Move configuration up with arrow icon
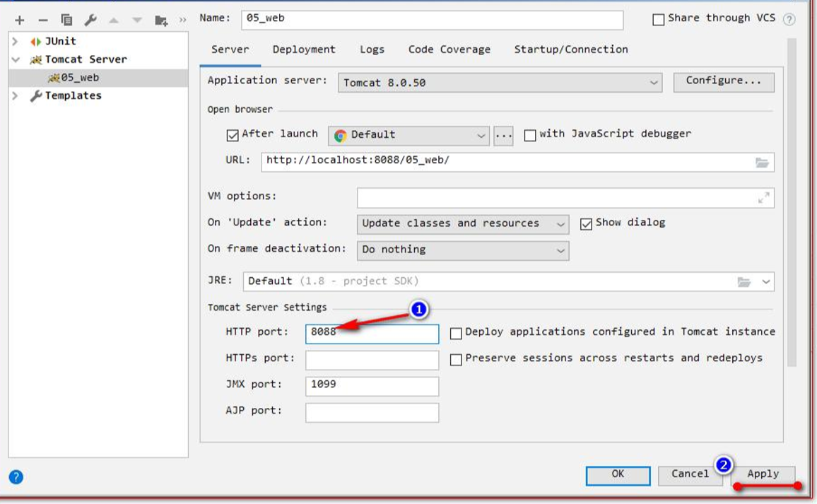 [x=114, y=20]
